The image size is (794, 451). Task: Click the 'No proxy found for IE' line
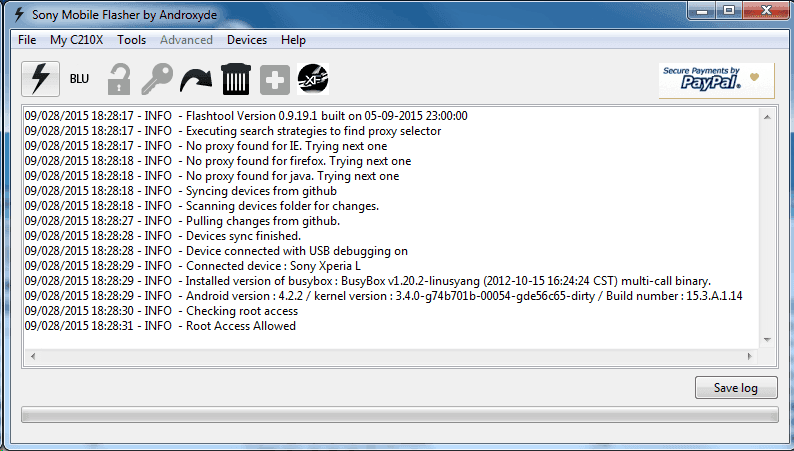[x=206, y=146]
